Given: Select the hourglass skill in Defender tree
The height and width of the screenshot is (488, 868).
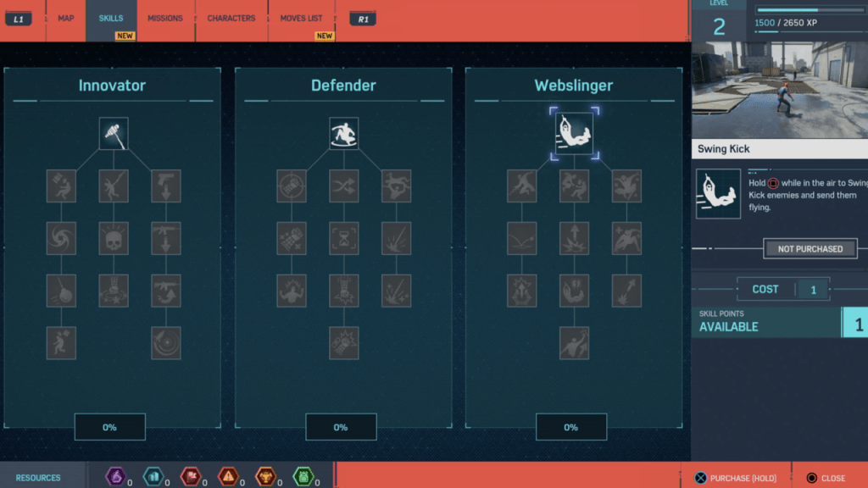Looking at the screenshot, I should point(343,238).
